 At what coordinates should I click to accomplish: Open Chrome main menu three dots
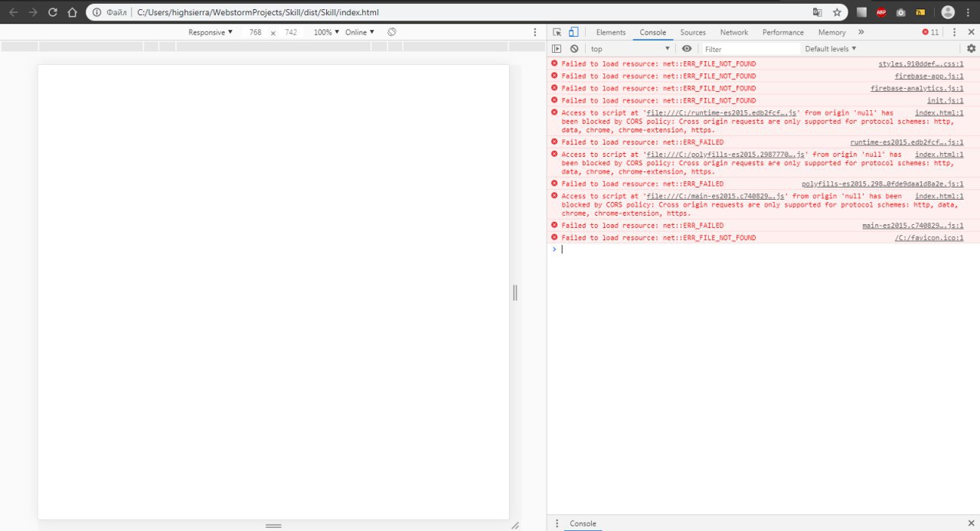point(969,12)
